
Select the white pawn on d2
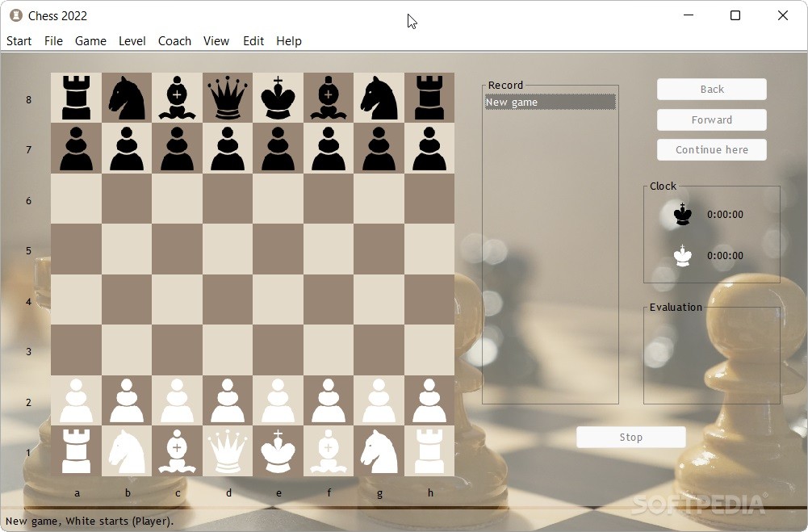[x=228, y=400]
